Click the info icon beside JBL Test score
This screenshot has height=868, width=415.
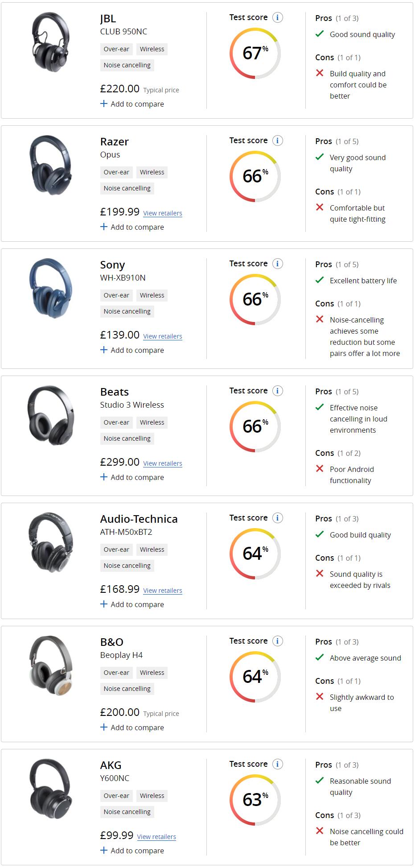click(277, 18)
